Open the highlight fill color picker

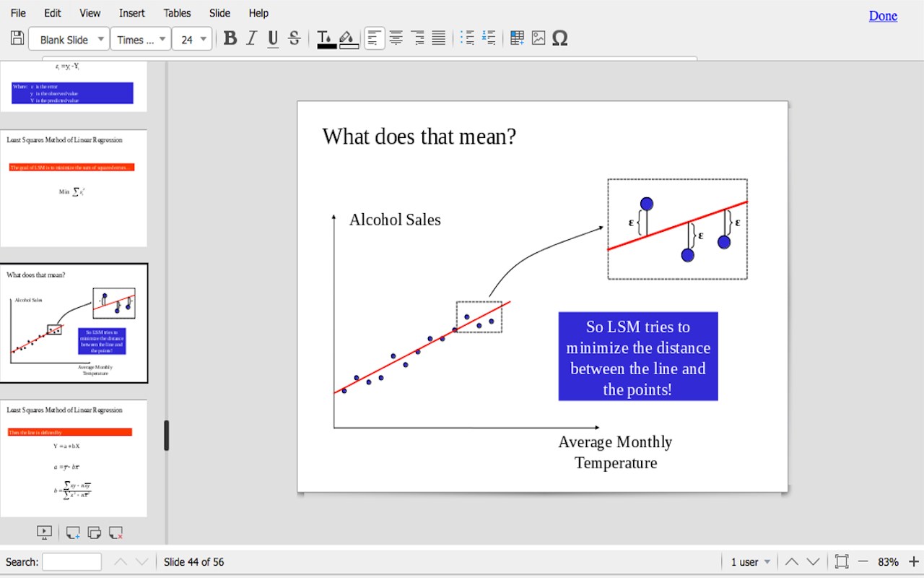(x=349, y=39)
